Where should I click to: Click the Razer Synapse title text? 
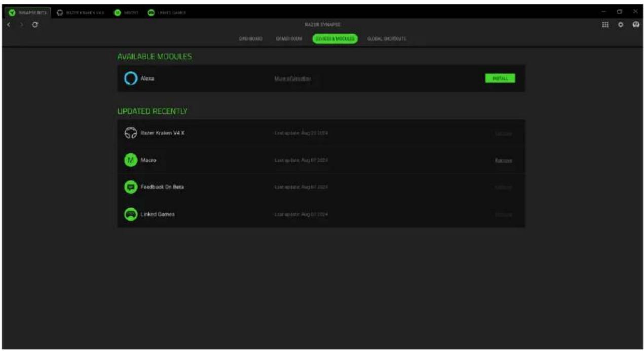[322, 24]
